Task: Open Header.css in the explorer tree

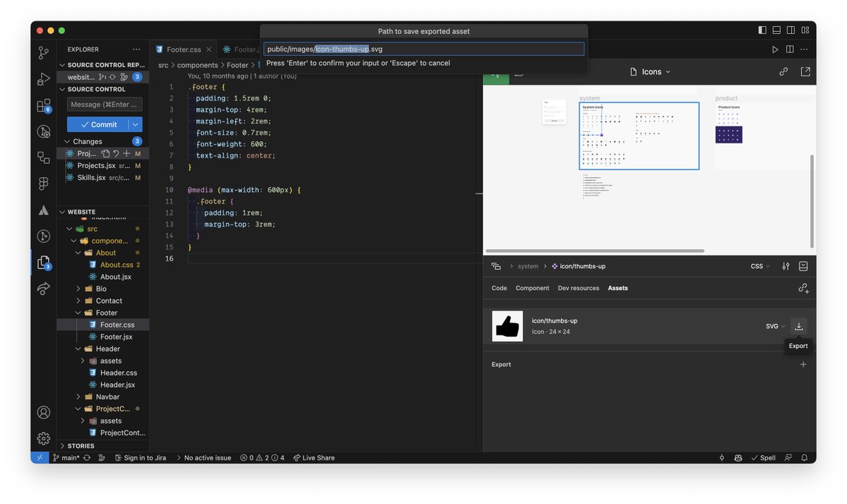Action: (x=103, y=373)
